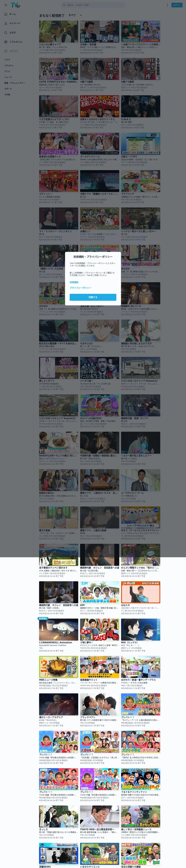Open the MIX (ミックス) thumbnail

(x=141, y=630)
